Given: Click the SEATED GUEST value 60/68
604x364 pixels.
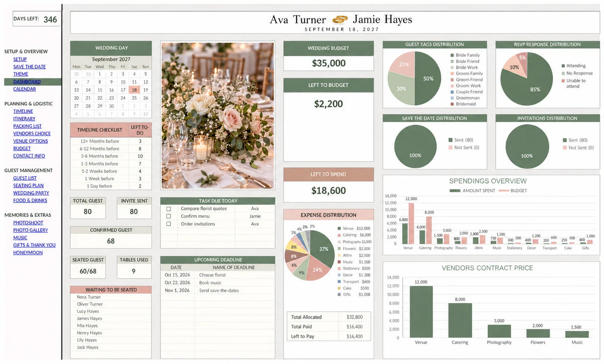Looking at the screenshot, I should point(88,271).
